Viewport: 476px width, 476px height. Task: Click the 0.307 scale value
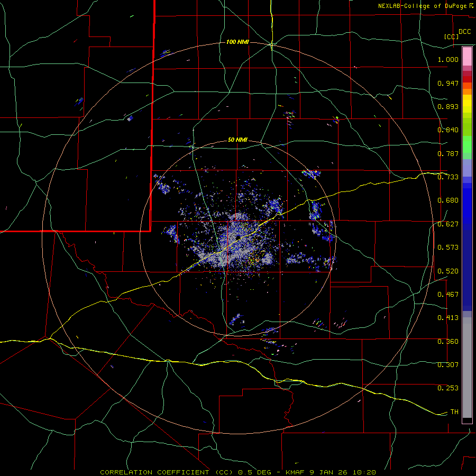448,364
